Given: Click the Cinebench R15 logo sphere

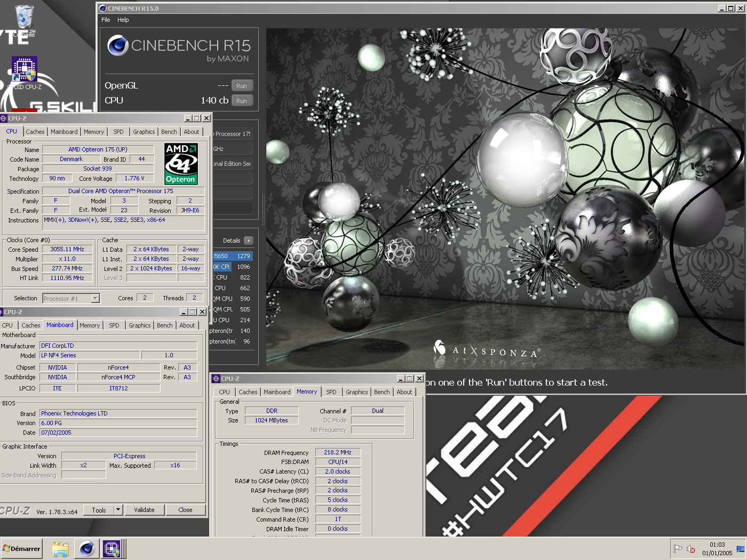Looking at the screenshot, I should [117, 46].
